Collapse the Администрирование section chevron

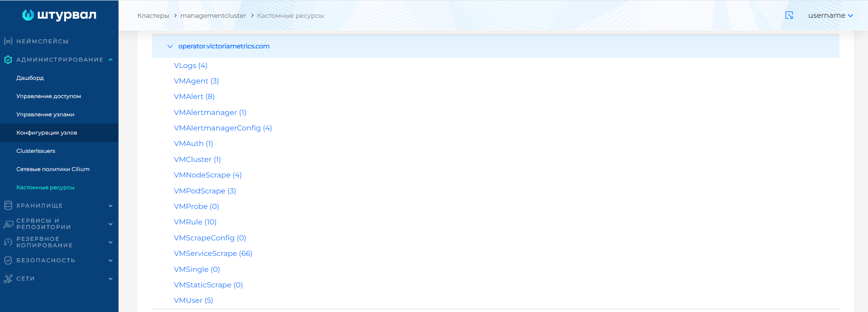(x=110, y=60)
